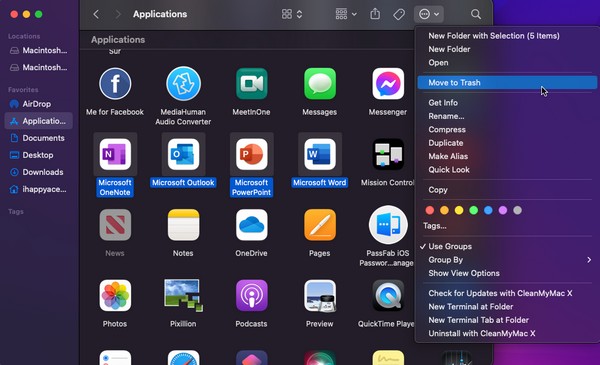The height and width of the screenshot is (365, 600).
Task: Choose New Folder menu item
Action: click(x=507, y=49)
